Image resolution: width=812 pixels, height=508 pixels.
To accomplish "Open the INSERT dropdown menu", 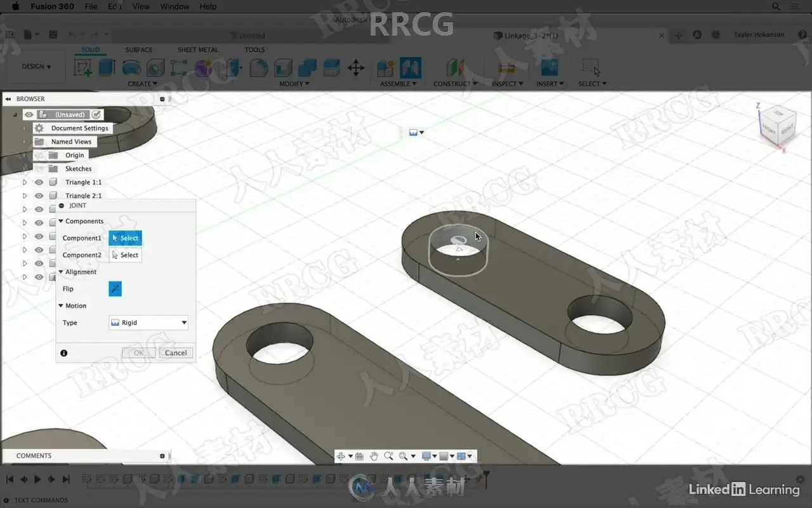I will pyautogui.click(x=550, y=84).
